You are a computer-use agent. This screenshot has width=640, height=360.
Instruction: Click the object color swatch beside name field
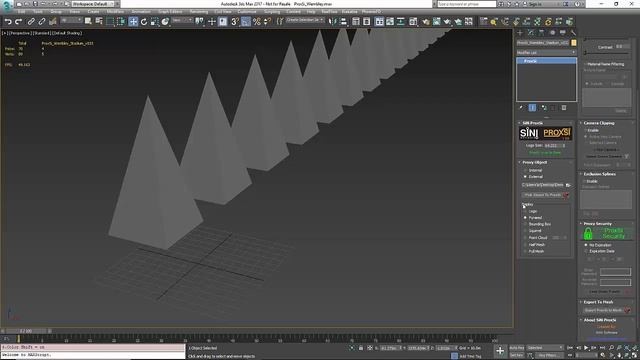click(573, 43)
